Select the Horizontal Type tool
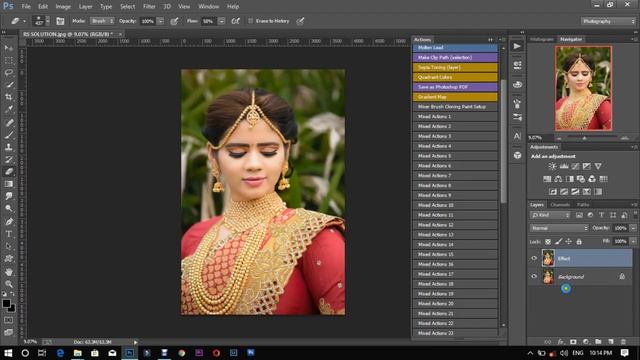 click(9, 234)
